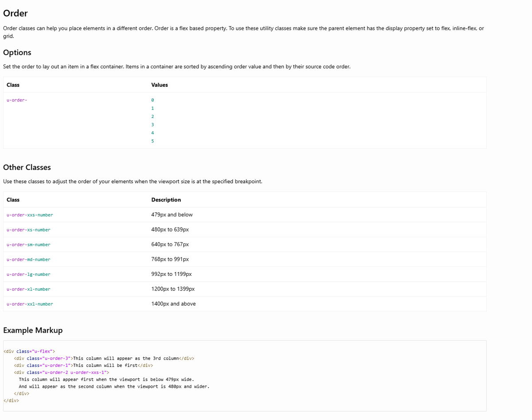
Task: Select the u-order-xl-number class
Action: point(28,289)
